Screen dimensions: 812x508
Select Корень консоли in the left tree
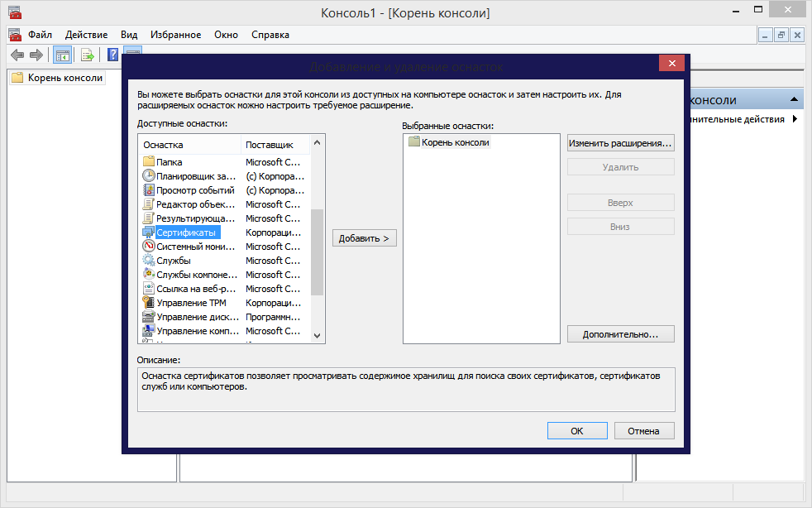coord(58,78)
